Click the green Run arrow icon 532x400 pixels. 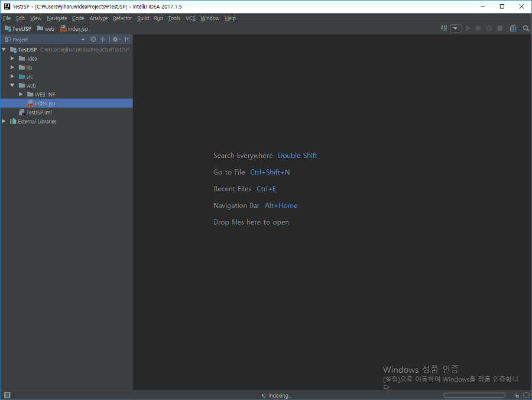[x=468, y=28]
